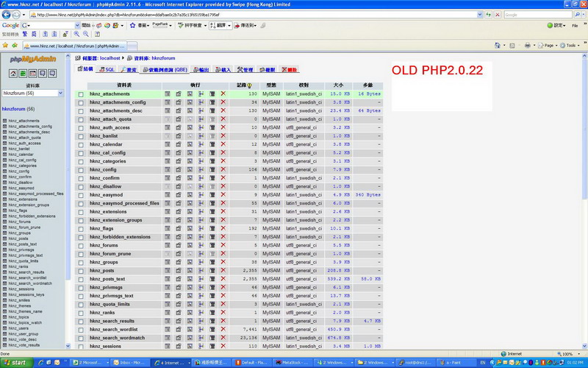Click the Windows Start button
The width and height of the screenshot is (588, 368).
15,362
